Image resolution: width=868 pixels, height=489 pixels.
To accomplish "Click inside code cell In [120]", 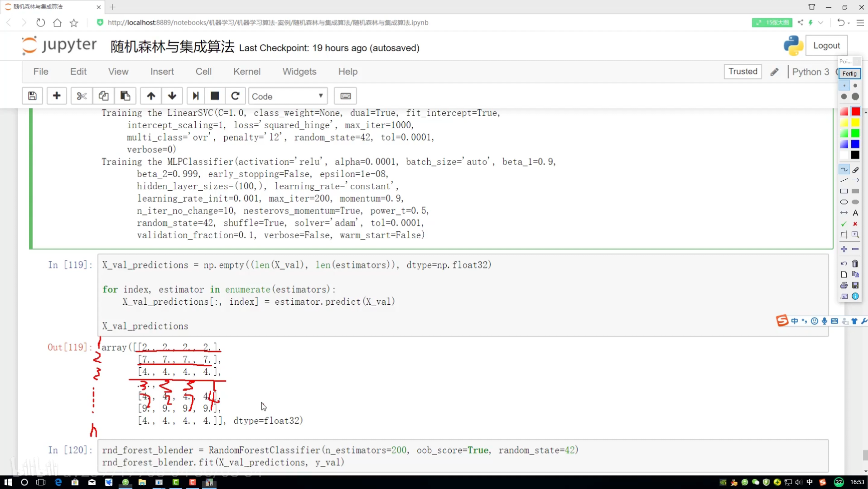I will pyautogui.click(x=463, y=456).
